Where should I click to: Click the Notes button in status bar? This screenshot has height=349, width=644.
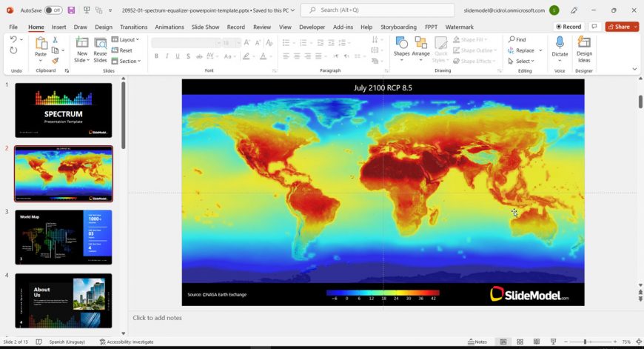477,342
